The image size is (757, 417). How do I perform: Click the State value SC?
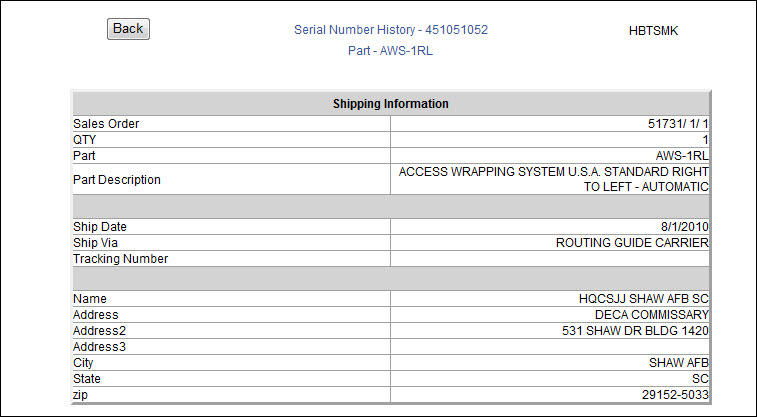coord(700,379)
